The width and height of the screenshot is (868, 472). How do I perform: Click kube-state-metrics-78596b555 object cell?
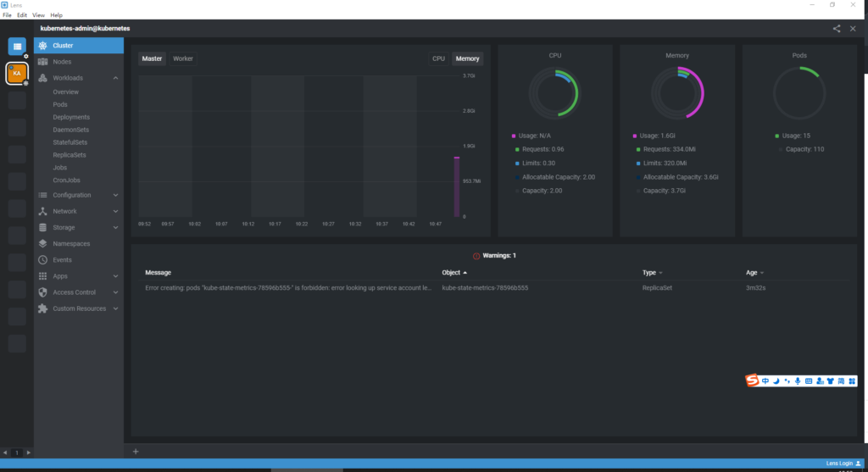click(x=485, y=288)
